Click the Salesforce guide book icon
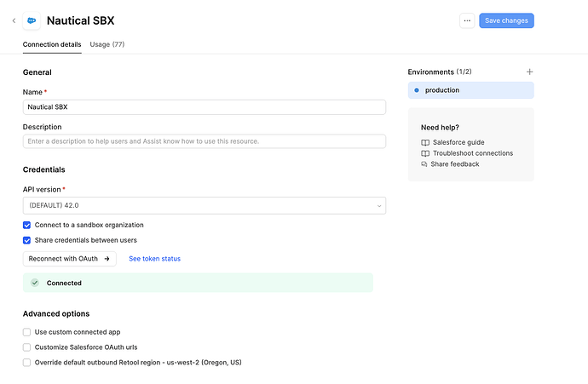Viewport: 588px width, 384px height. [425, 142]
